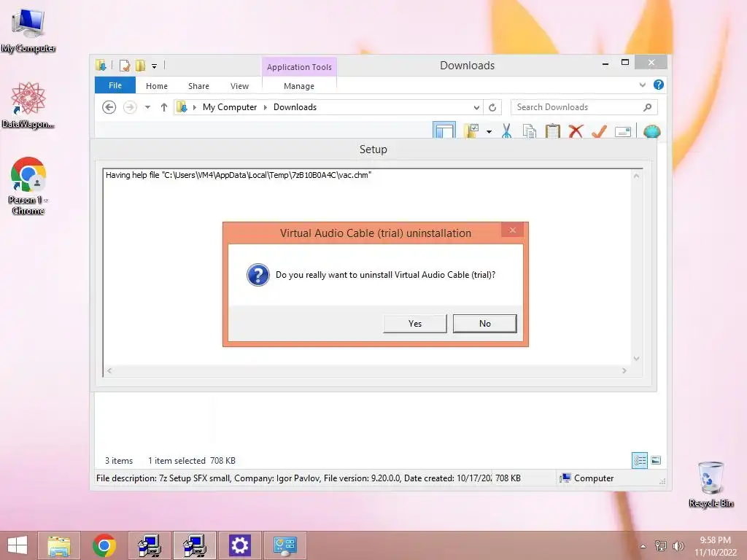This screenshot has width=747, height=560.
Task: Switch to the Share ribbon tab
Action: pyautogui.click(x=198, y=86)
